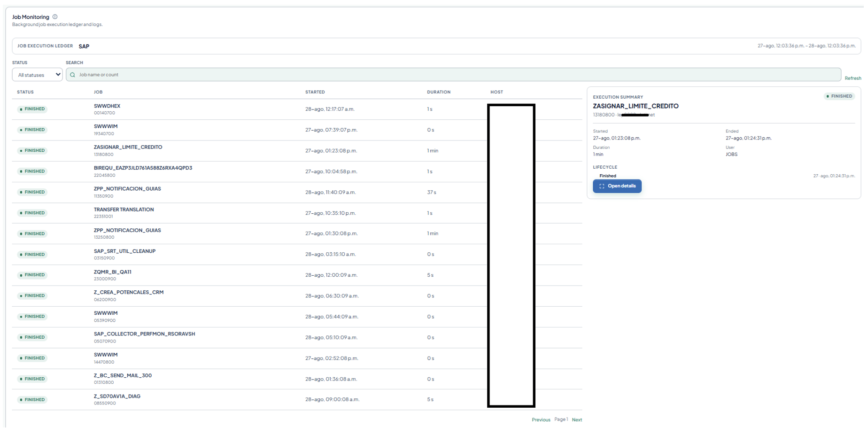Click the Page 1 indicator
868x435 pixels.
[561, 419]
